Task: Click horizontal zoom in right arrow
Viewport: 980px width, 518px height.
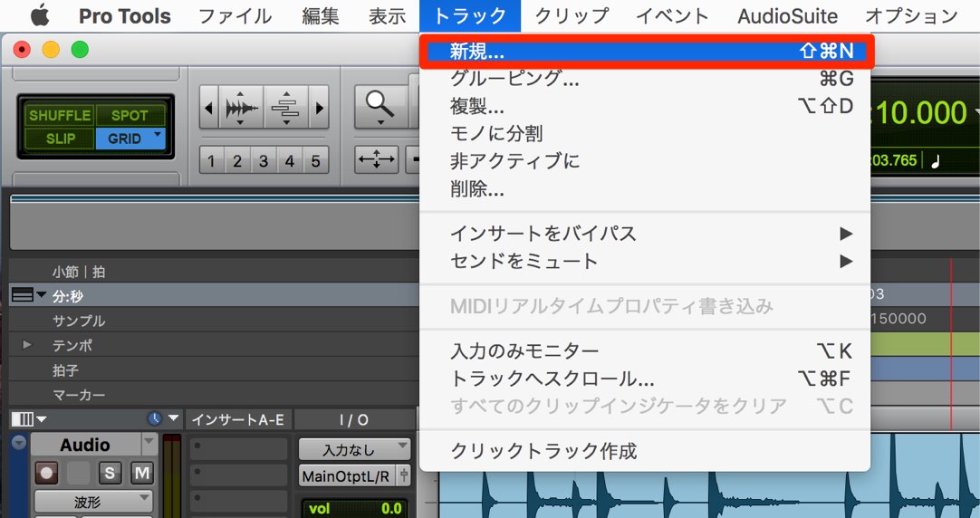Action: tap(320, 108)
